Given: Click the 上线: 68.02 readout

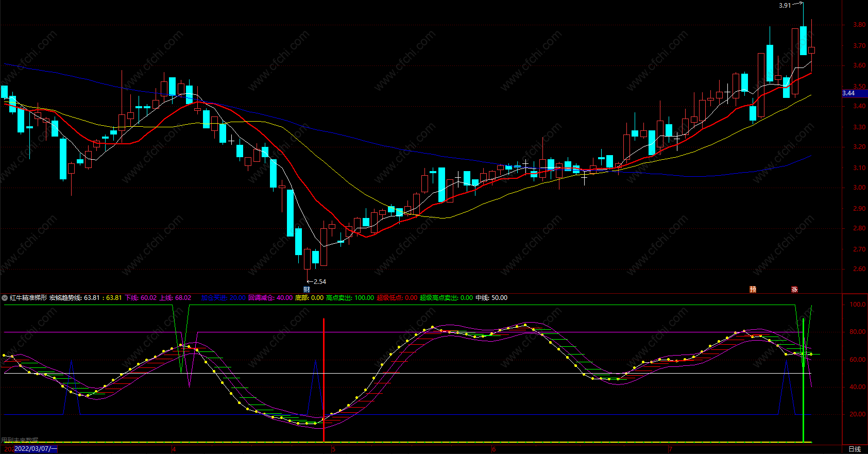Looking at the screenshot, I should point(175,298).
